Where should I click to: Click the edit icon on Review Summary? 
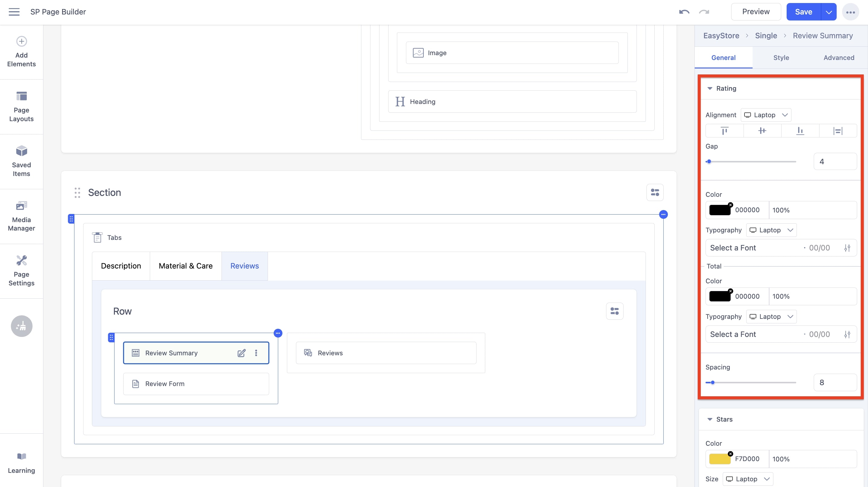click(241, 353)
